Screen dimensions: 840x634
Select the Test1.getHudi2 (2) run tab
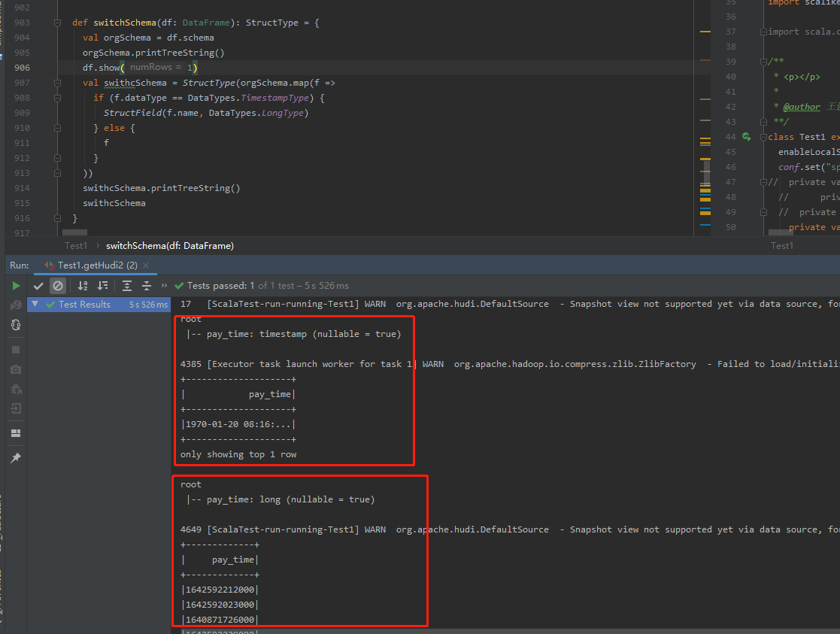point(97,265)
